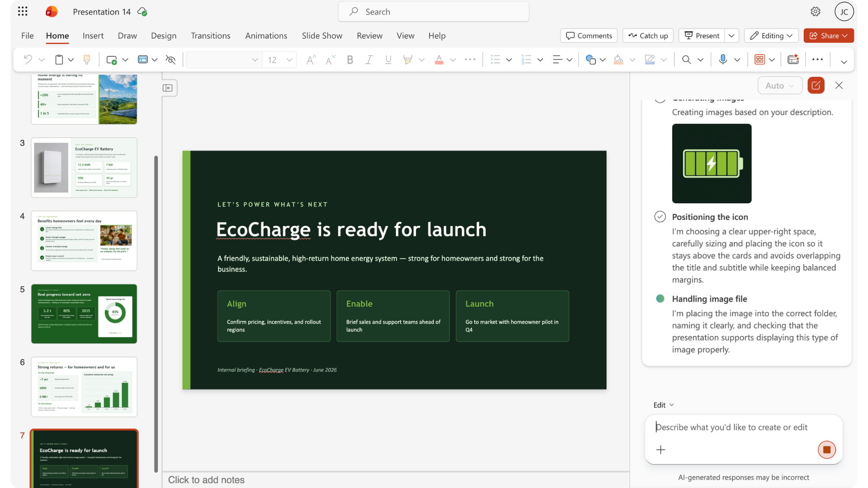
Task: Click the PowerPoint logo icon
Action: click(52, 11)
